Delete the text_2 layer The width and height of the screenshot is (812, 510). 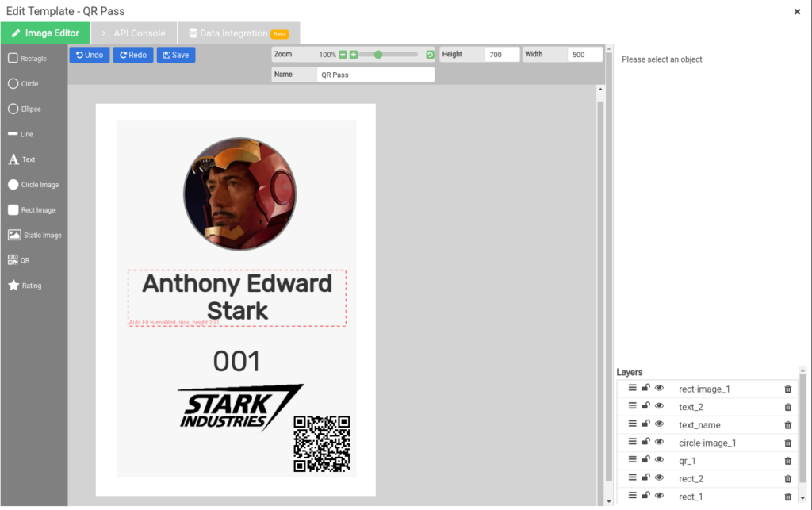point(787,407)
